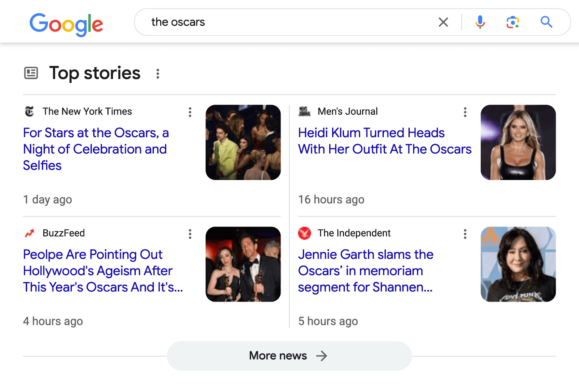Open Google Lens image search
This screenshot has height=392, width=579.
point(512,22)
